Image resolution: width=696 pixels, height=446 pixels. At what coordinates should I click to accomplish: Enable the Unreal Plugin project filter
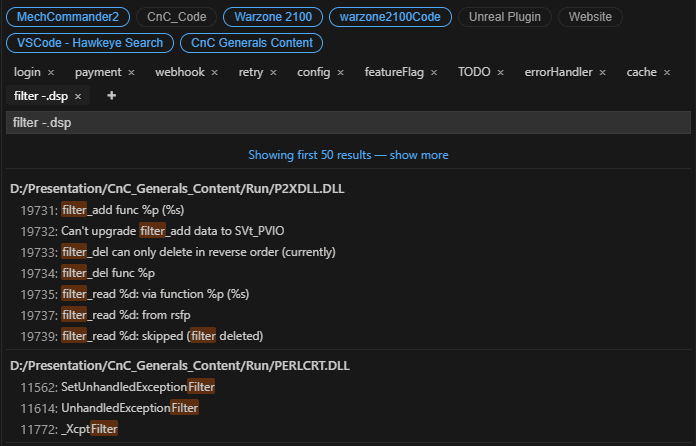tap(505, 17)
